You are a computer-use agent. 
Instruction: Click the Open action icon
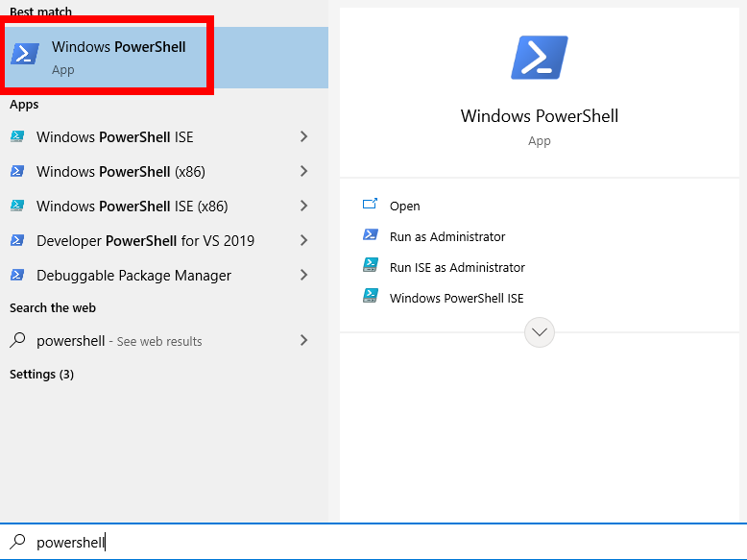click(x=371, y=206)
